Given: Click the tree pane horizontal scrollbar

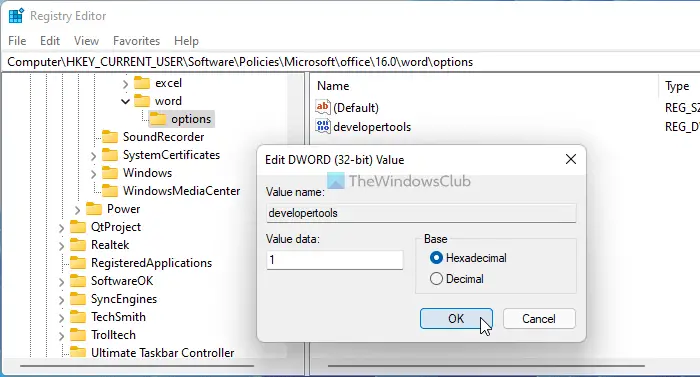Looking at the screenshot, I should (x=136, y=365).
